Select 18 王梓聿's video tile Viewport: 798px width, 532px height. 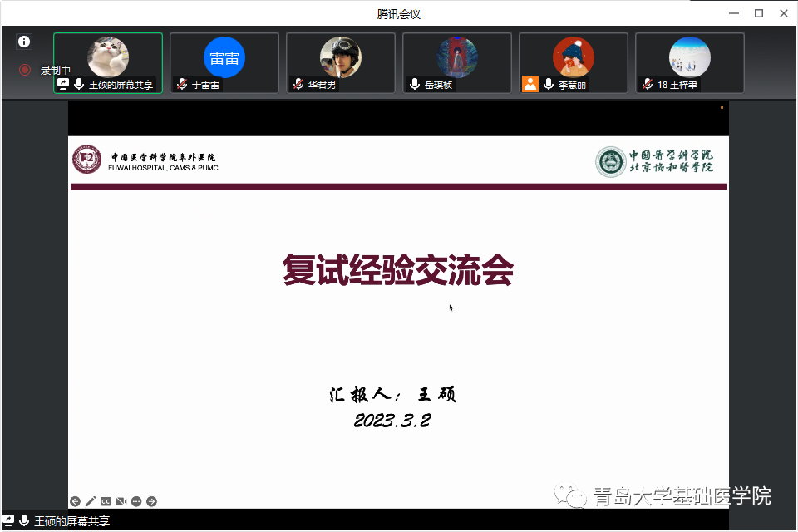point(689,61)
